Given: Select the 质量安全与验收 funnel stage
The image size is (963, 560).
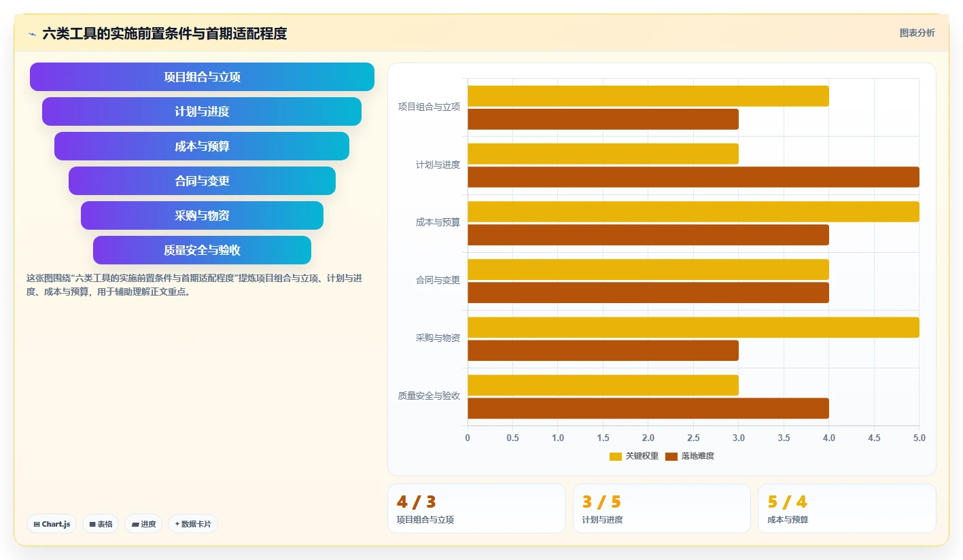Looking at the screenshot, I should click(x=202, y=250).
